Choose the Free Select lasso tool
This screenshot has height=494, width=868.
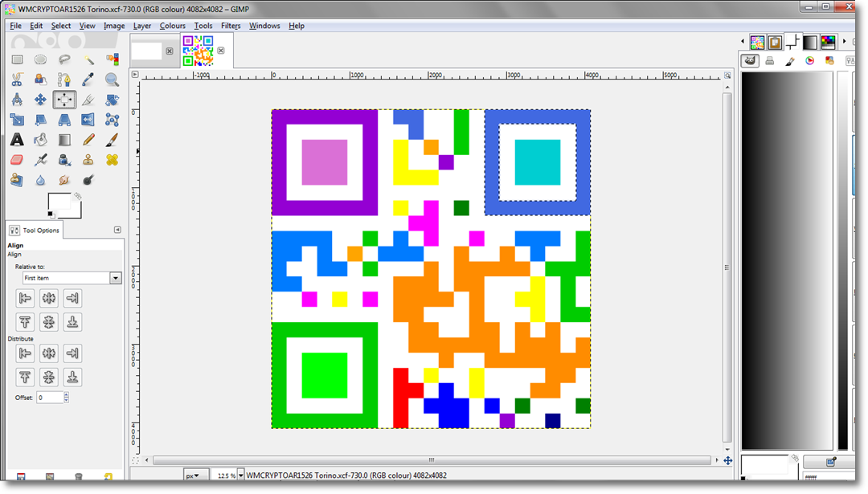[64, 59]
